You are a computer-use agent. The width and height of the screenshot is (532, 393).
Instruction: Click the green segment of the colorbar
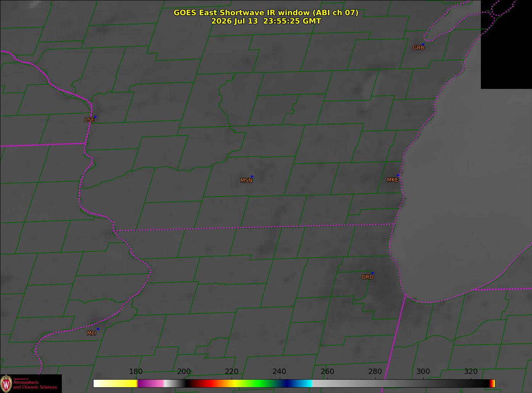point(260,383)
